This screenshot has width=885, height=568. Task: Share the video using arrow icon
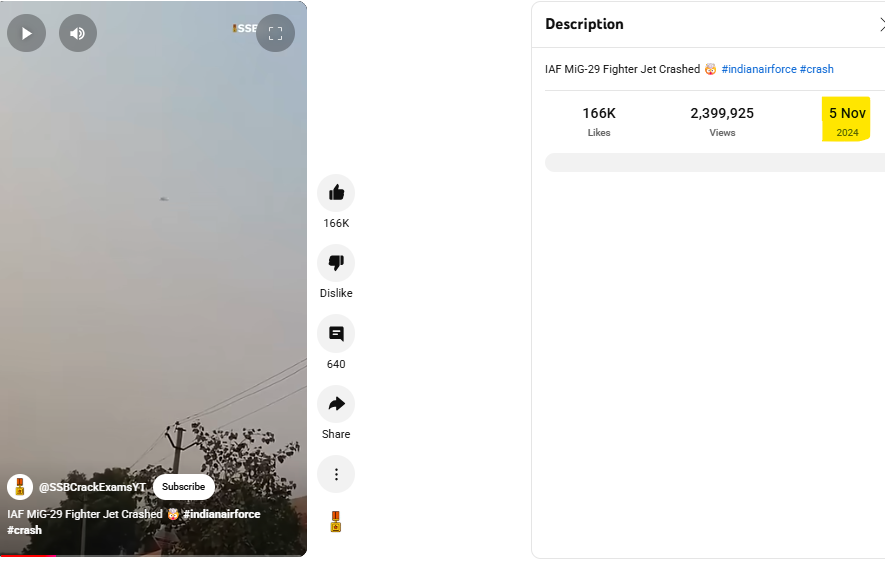pyautogui.click(x=336, y=404)
